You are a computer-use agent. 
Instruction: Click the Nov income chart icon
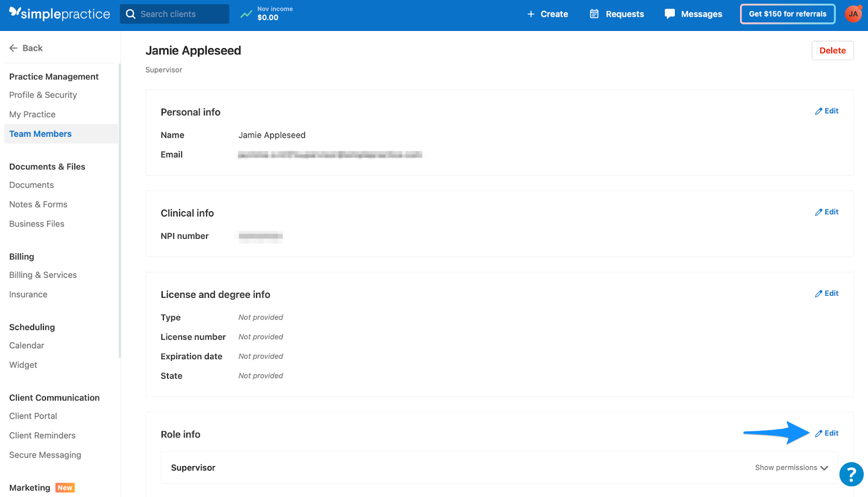click(246, 14)
